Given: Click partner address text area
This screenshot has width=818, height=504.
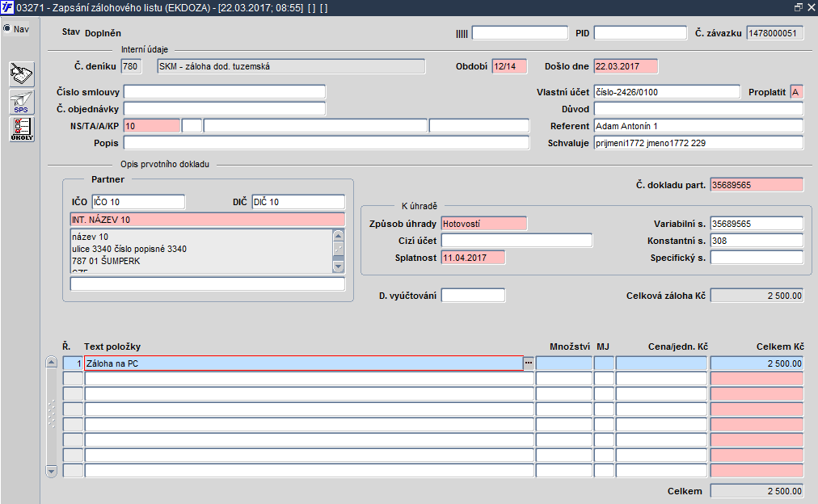Looking at the screenshot, I should [x=201, y=251].
